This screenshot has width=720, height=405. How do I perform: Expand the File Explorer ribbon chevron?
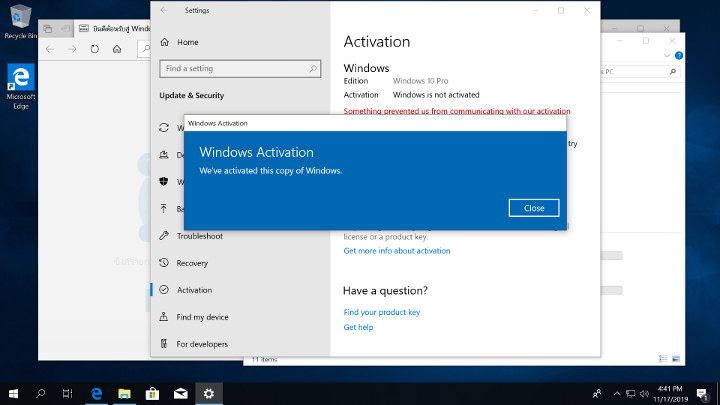667,56
